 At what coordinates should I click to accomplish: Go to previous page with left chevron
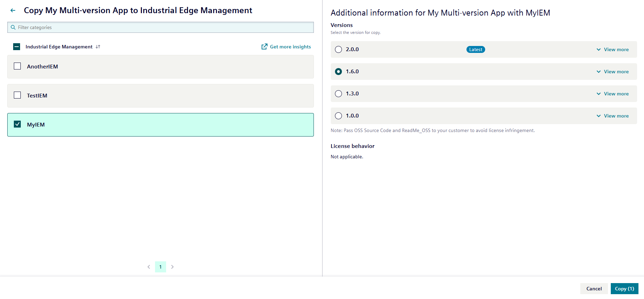(x=149, y=267)
